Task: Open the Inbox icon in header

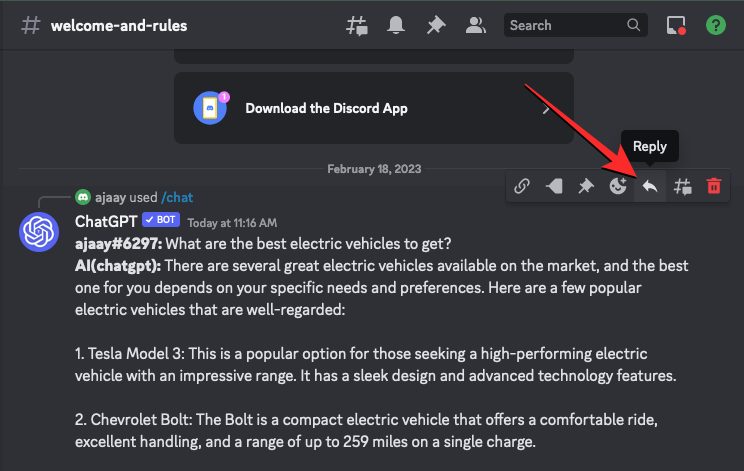Action: pyautogui.click(x=677, y=25)
